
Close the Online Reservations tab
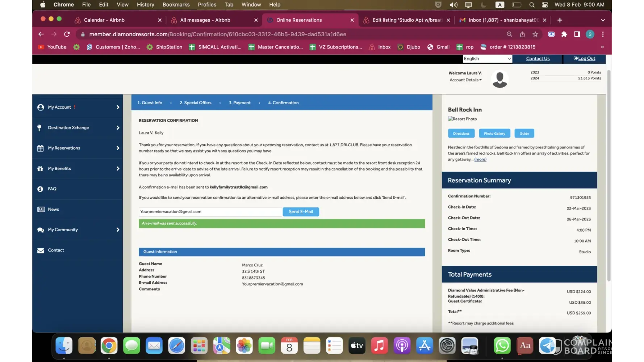pyautogui.click(x=352, y=20)
